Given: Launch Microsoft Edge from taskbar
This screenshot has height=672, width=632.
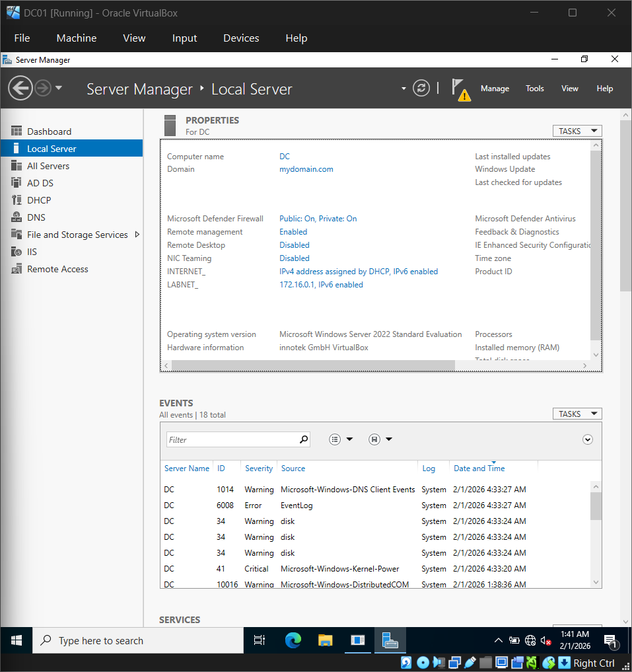Looking at the screenshot, I should tap(293, 640).
